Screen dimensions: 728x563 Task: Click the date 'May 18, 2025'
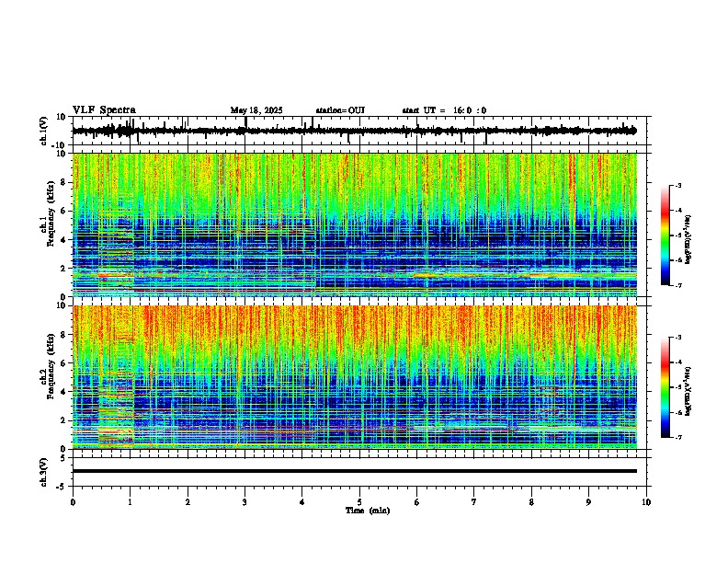[x=256, y=110]
